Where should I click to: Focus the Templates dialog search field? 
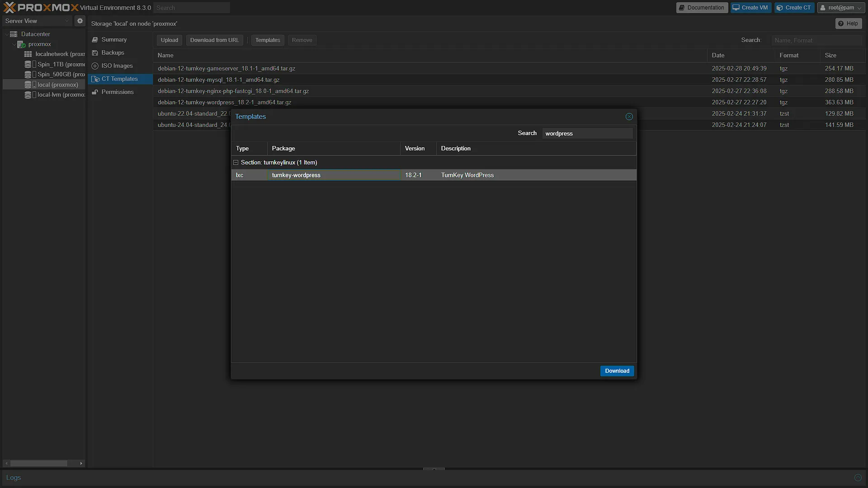tap(587, 133)
